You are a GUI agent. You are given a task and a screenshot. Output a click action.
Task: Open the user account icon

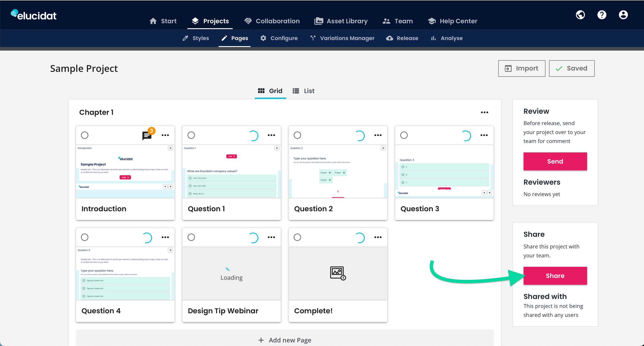[623, 15]
